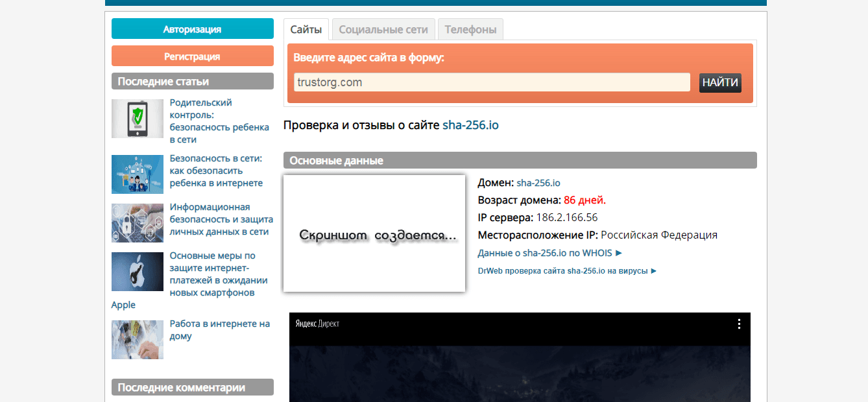Switch to the Социальные сети tab
The width and height of the screenshot is (868, 402).
pyautogui.click(x=383, y=30)
